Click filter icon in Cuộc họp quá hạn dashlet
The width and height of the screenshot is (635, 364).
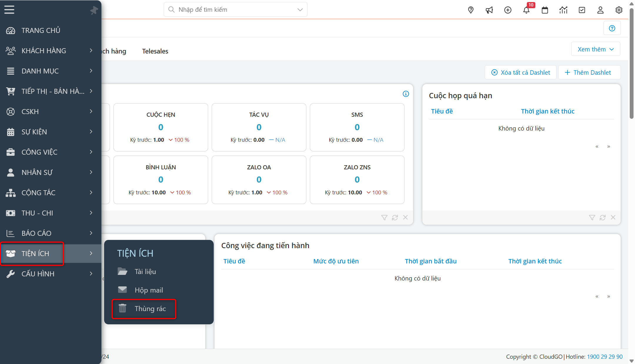coord(592,217)
